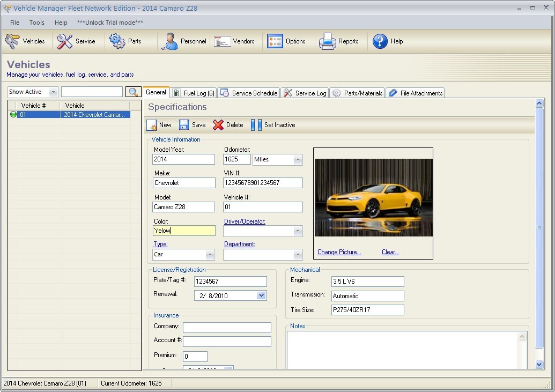Image resolution: width=555 pixels, height=392 pixels.
Task: Expand the vehicle Type dropdown
Action: click(210, 255)
